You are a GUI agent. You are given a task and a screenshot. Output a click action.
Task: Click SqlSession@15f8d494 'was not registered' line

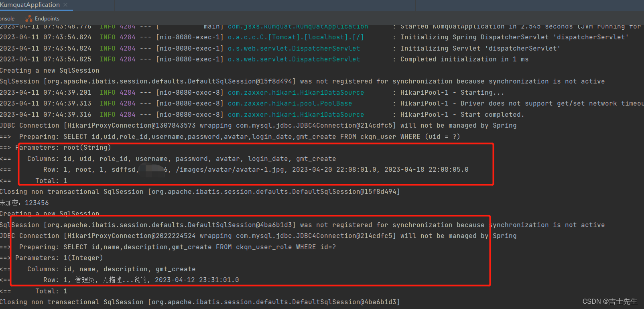click(x=302, y=81)
